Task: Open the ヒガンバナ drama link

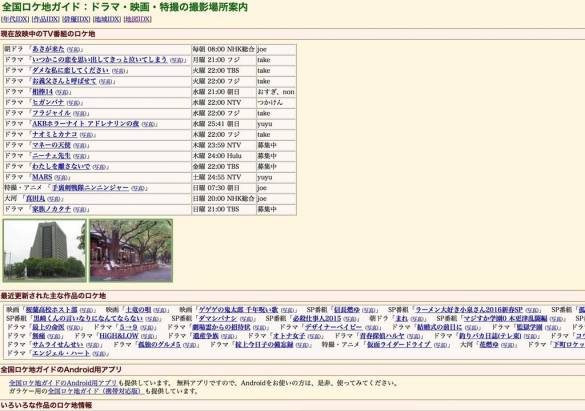Action: click(48, 103)
